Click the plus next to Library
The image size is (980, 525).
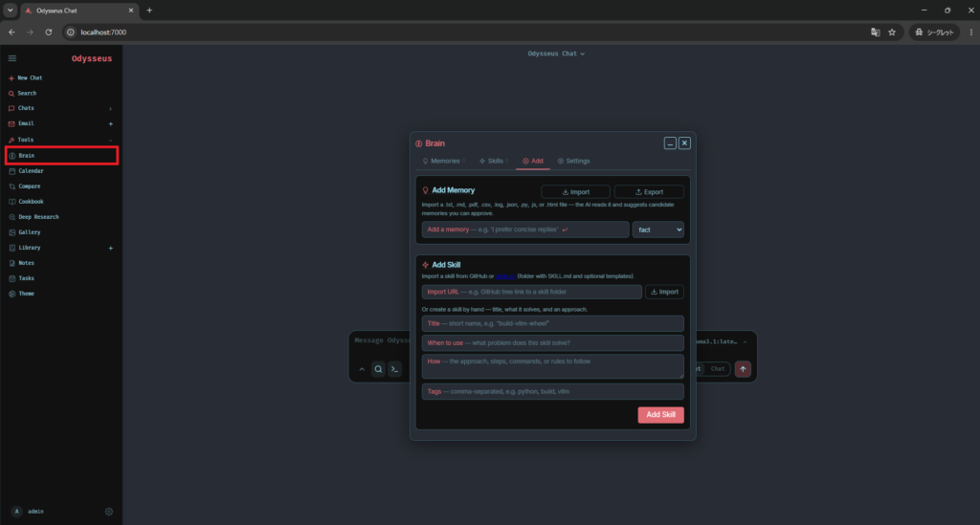(111, 248)
